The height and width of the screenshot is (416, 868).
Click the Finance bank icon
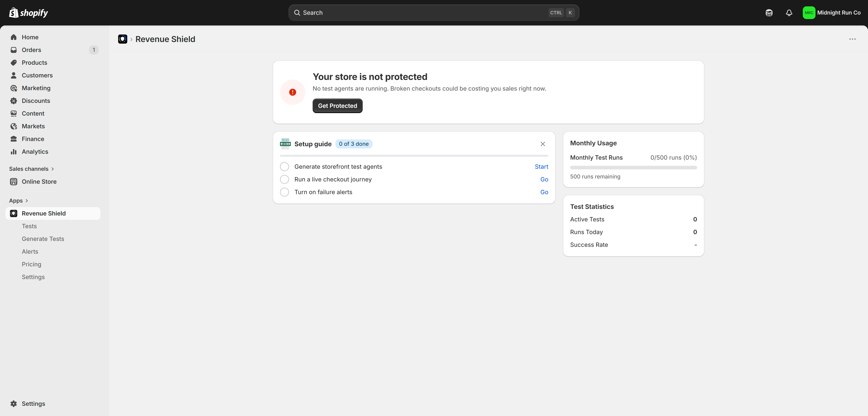click(x=13, y=139)
